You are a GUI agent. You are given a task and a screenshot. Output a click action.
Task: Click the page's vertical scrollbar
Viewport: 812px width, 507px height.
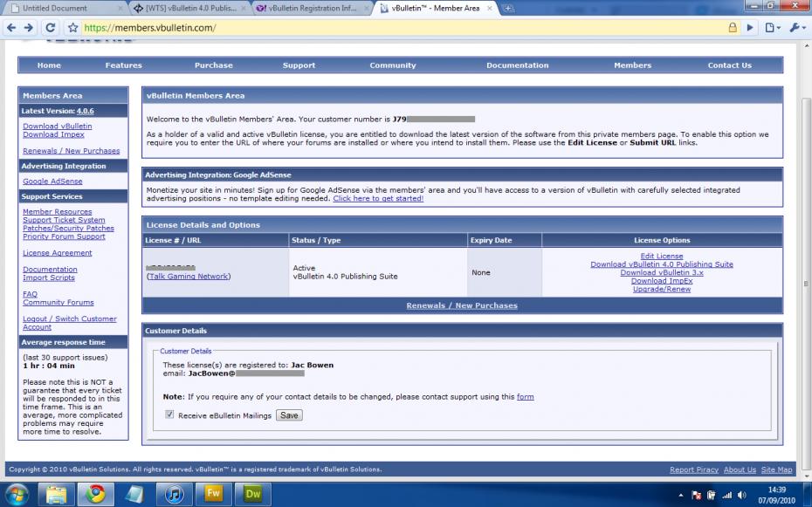click(x=805, y=284)
